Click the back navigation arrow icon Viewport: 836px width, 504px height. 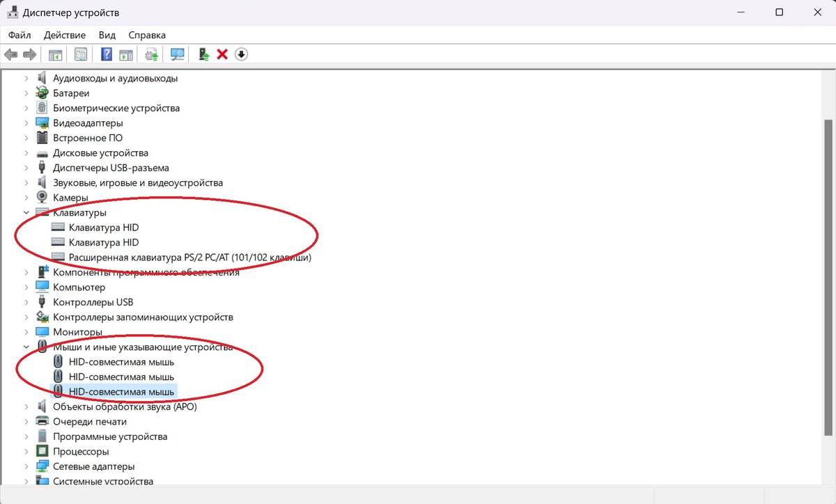(11, 54)
